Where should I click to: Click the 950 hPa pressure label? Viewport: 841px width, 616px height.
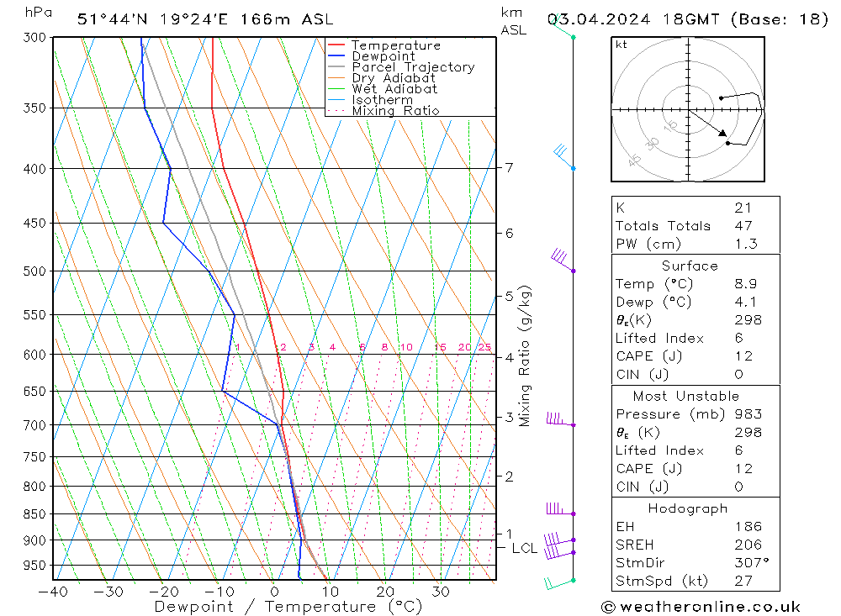click(34, 566)
